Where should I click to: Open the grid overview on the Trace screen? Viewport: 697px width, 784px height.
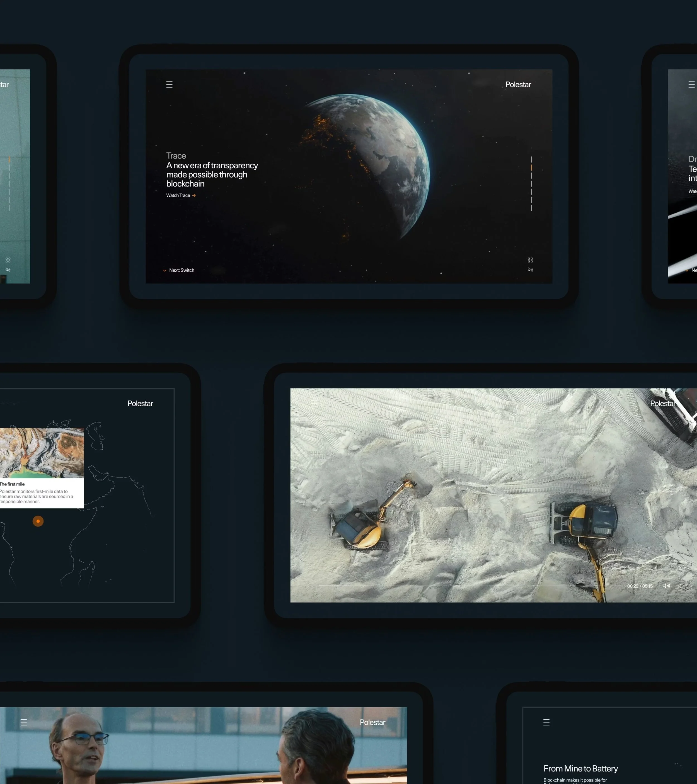(x=530, y=260)
